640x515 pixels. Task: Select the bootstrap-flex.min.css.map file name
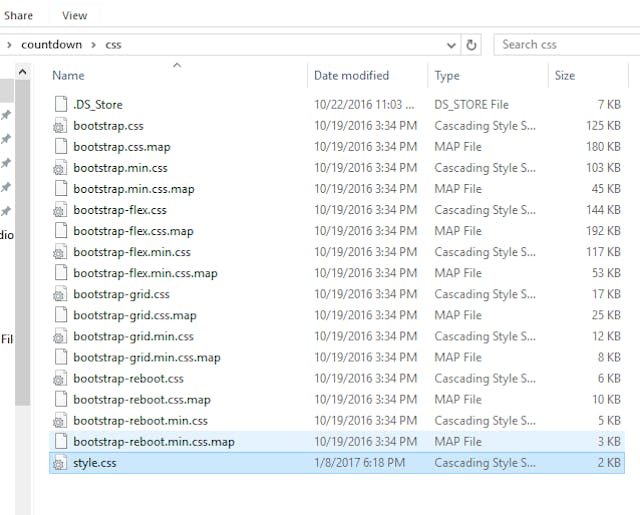145,273
